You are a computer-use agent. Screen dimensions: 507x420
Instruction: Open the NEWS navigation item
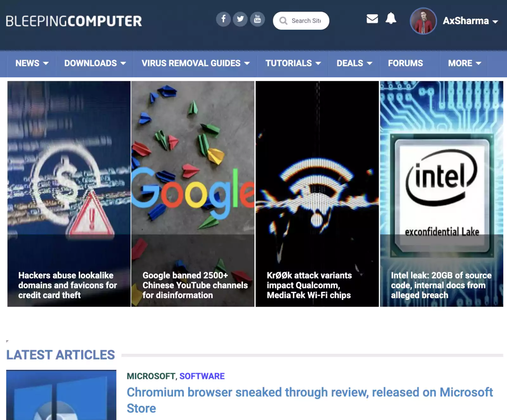coord(28,63)
